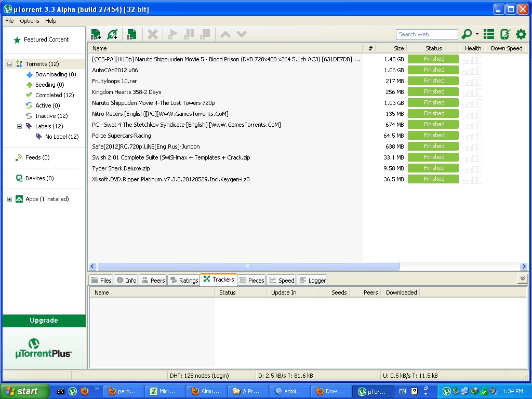Collapse the Labels (12) tree node
The image size is (532, 399).
click(19, 126)
